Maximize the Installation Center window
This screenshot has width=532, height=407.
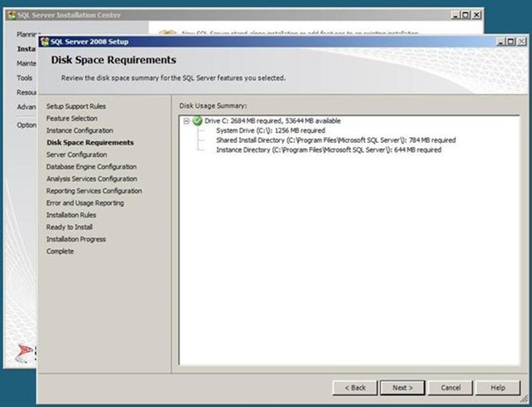point(466,15)
